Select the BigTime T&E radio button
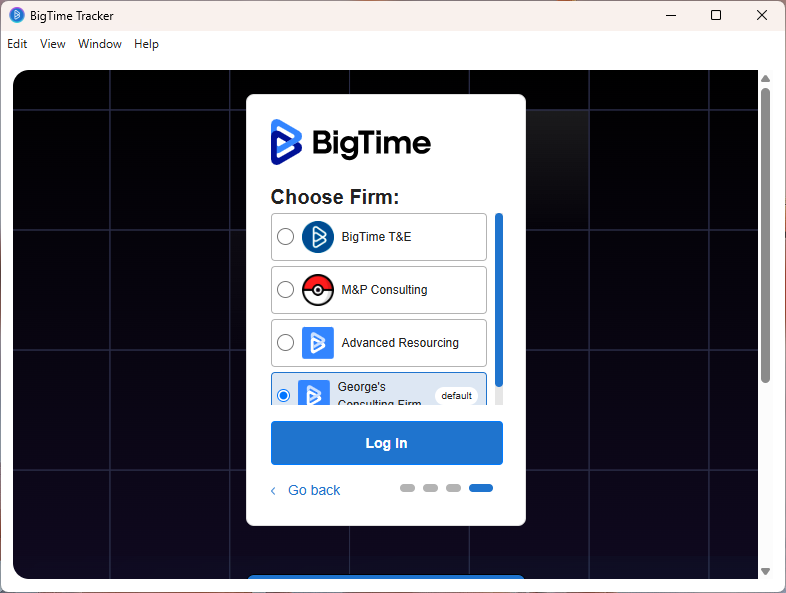Image resolution: width=786 pixels, height=593 pixels. 285,237
